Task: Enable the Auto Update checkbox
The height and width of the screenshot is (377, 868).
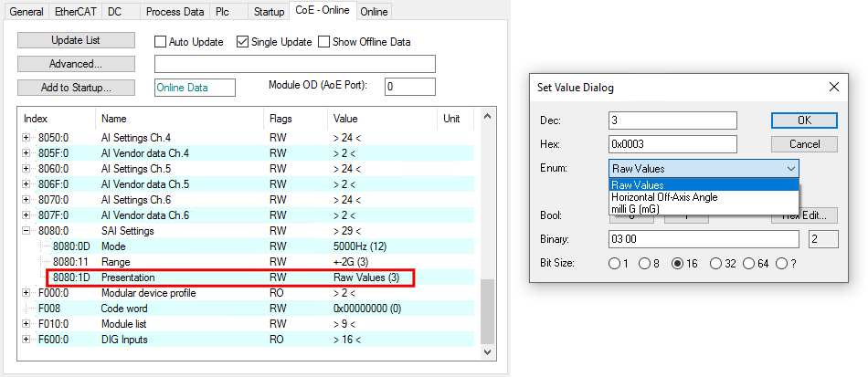Action: pos(160,42)
